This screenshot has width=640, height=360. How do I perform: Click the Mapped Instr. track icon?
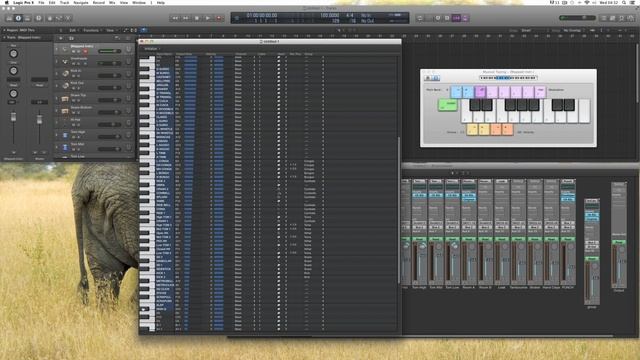pyautogui.click(x=65, y=50)
